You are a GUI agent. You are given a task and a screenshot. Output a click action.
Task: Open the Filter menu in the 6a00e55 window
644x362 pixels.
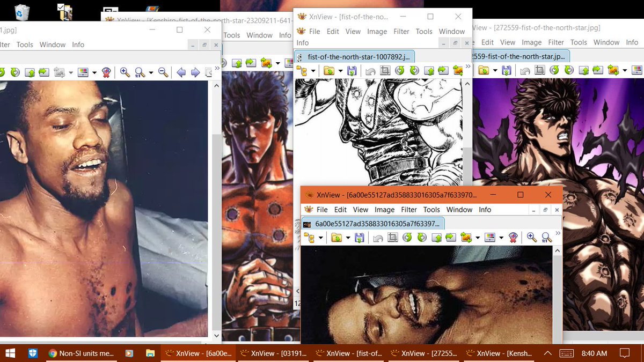[409, 210]
